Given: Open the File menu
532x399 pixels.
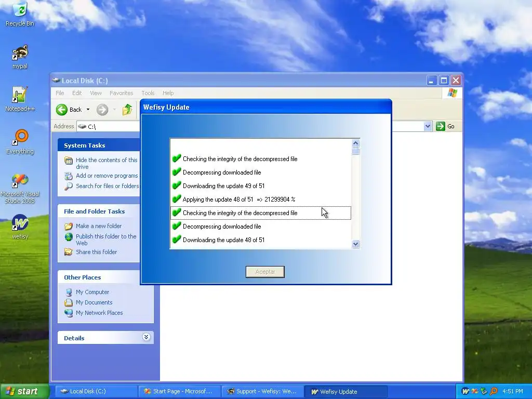Looking at the screenshot, I should pyautogui.click(x=60, y=93).
